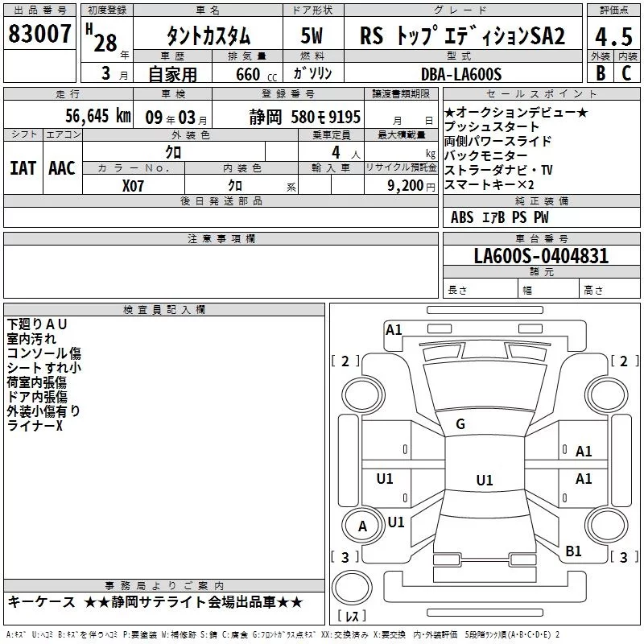Select inspector note 荷室内張傷
This screenshot has width=644, height=644.
(36, 382)
